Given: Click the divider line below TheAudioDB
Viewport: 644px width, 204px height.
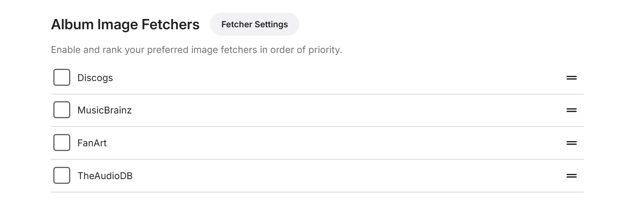Looking at the screenshot, I should click(x=316, y=193).
